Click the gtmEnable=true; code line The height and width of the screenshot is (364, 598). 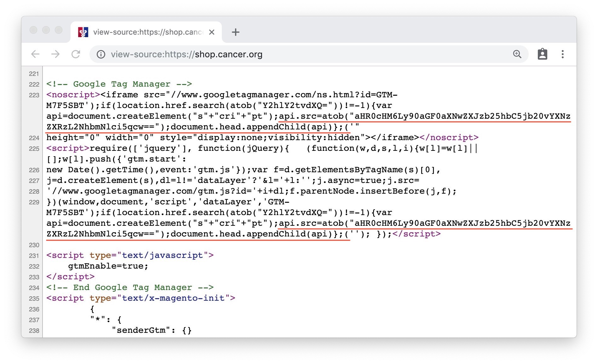click(x=108, y=266)
